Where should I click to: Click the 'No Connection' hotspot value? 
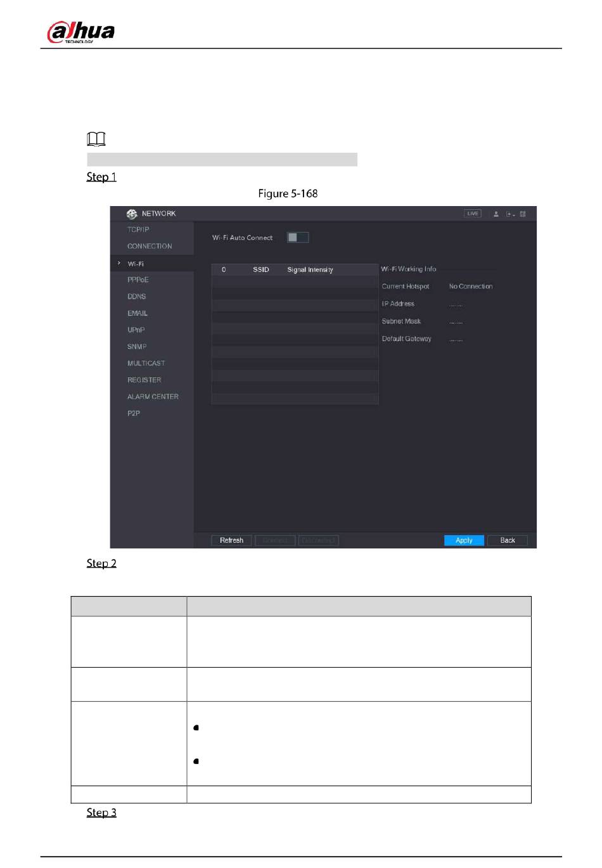[471, 287]
